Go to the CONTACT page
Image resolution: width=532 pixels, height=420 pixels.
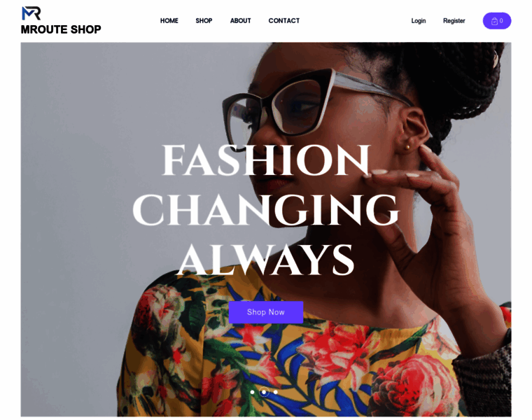click(284, 21)
